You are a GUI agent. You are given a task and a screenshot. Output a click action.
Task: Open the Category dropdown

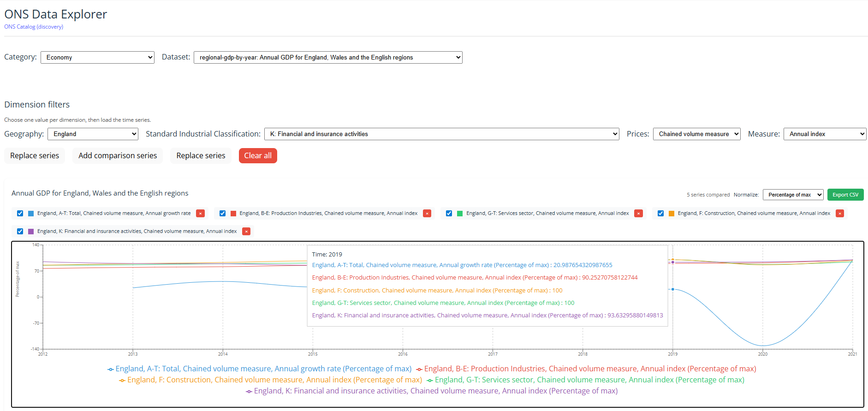pos(97,57)
